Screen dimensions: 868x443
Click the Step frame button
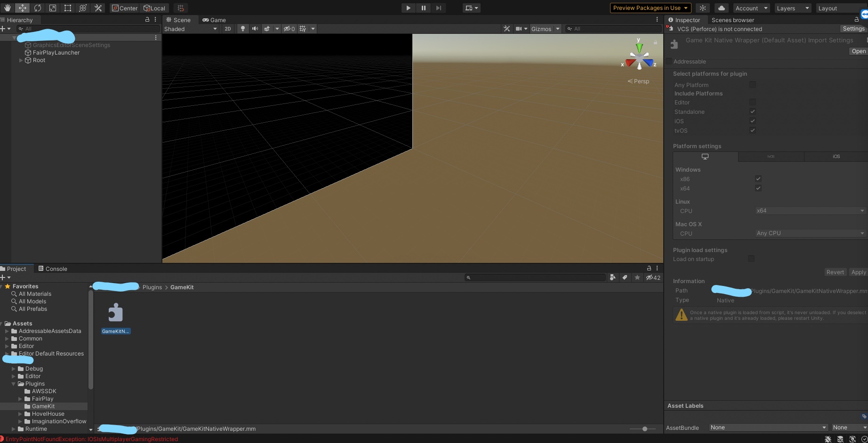tap(439, 8)
